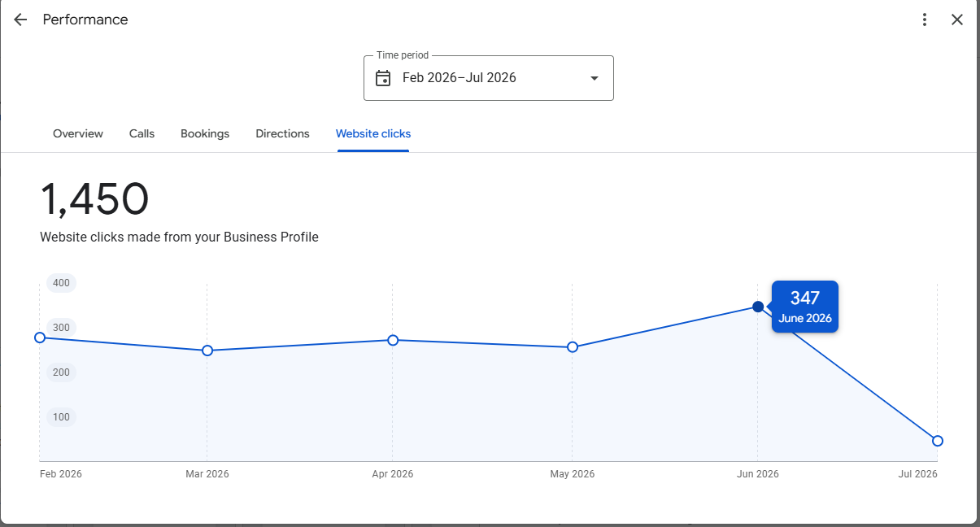
Task: Click the Mar 2026 axis label
Action: [207, 474]
